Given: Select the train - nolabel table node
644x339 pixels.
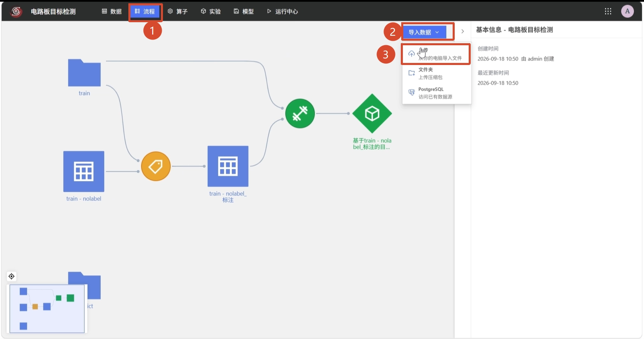Looking at the screenshot, I should [x=84, y=171].
